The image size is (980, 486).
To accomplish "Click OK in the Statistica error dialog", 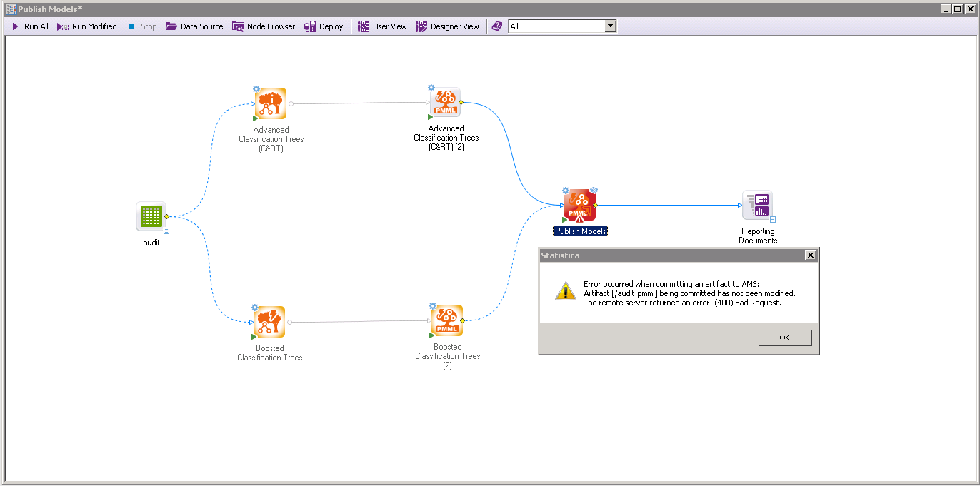I will (x=785, y=338).
